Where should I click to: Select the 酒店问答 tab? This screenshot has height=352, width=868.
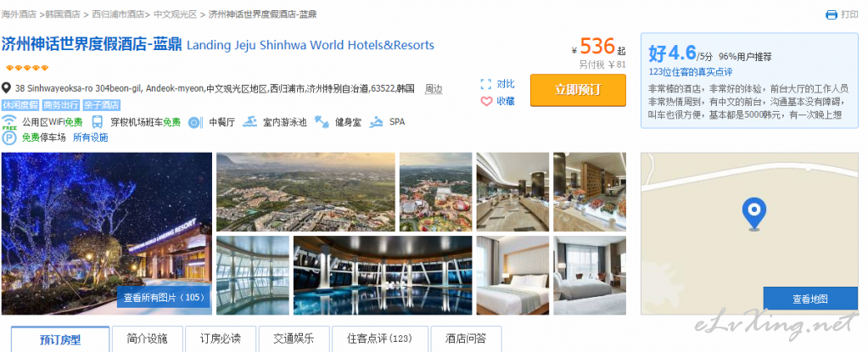pos(466,338)
